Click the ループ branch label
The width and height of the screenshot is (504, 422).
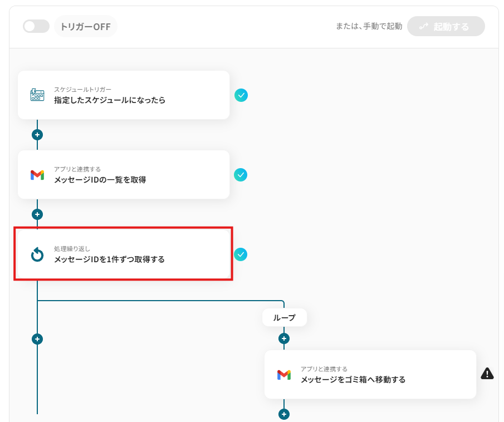[x=285, y=317]
